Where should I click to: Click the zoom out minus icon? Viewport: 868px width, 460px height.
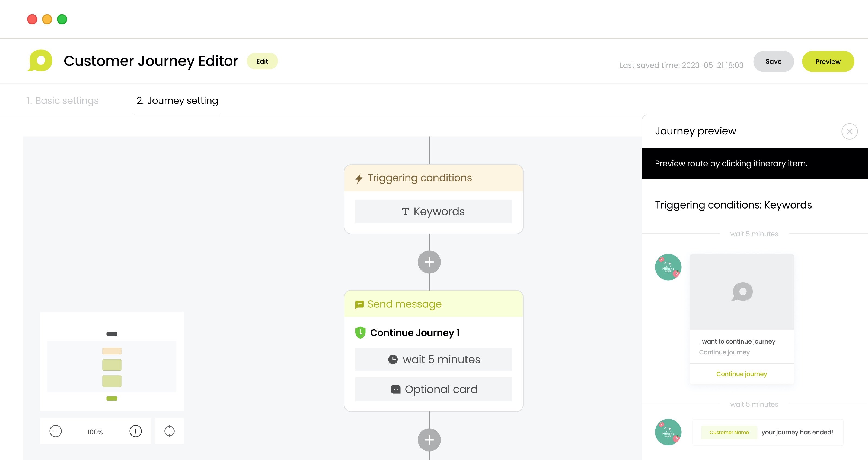point(56,431)
